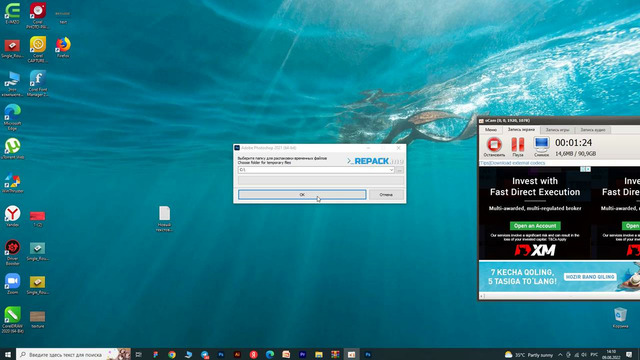Select the red 1-(2) image file on desktop

click(38, 218)
